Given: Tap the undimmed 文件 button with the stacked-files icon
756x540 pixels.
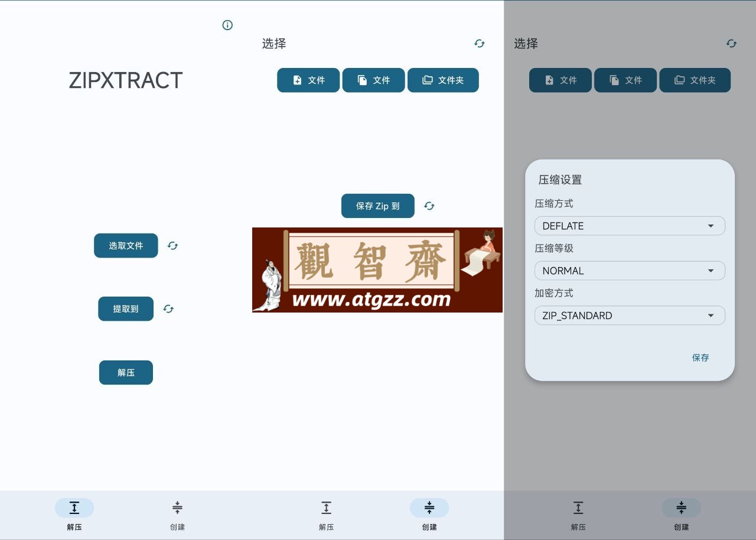Looking at the screenshot, I should pos(373,80).
